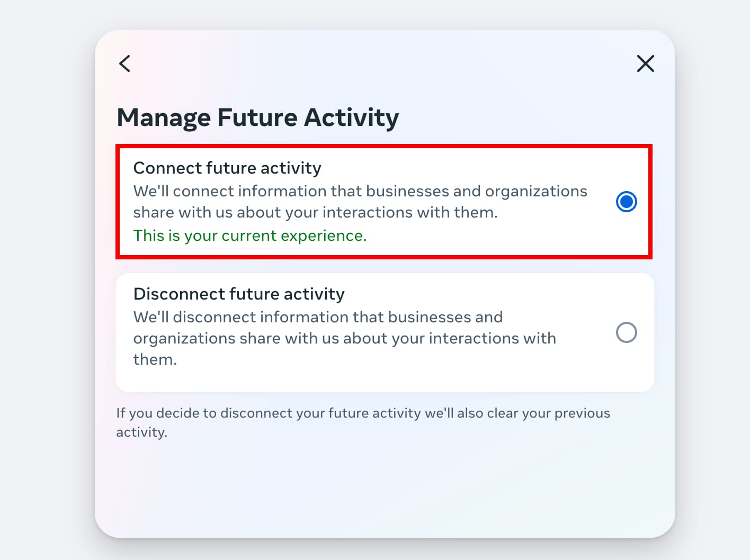Click the empty dialog area below the footer note
Image resolution: width=750 pixels, height=560 pixels.
(x=385, y=487)
